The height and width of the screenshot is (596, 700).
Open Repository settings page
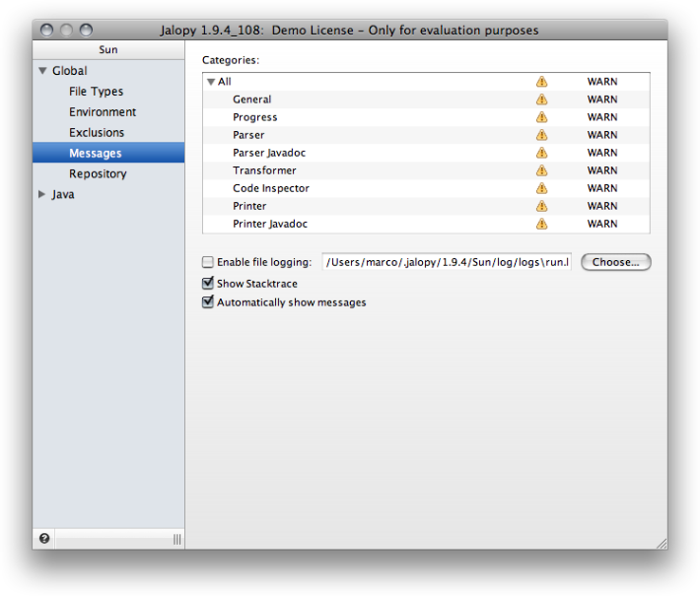pyautogui.click(x=98, y=173)
